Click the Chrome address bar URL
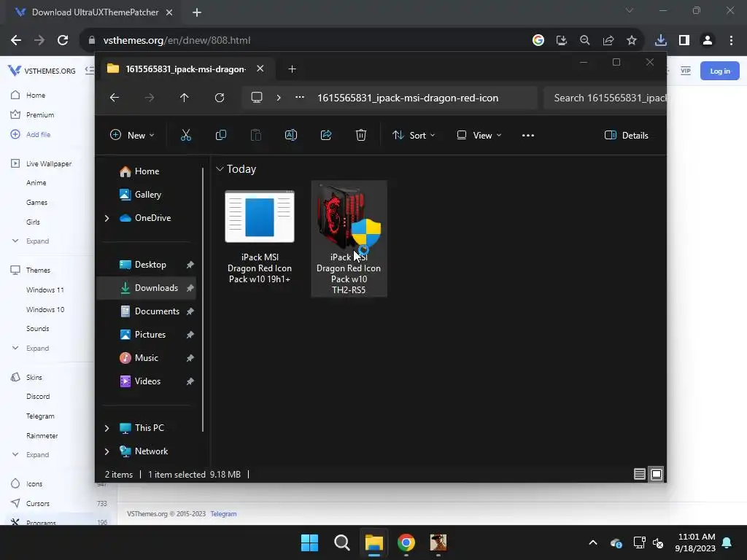This screenshot has height=560, width=747. (x=177, y=41)
